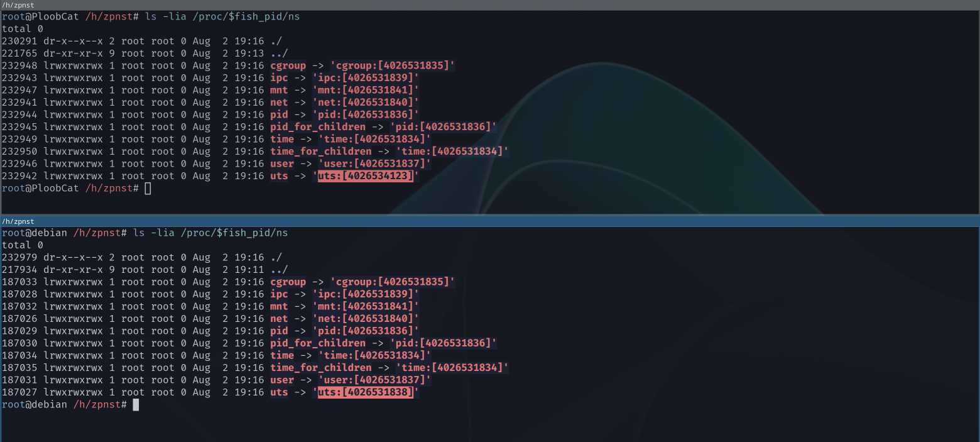Click inode number 232979
The image size is (980, 442).
click(19, 258)
